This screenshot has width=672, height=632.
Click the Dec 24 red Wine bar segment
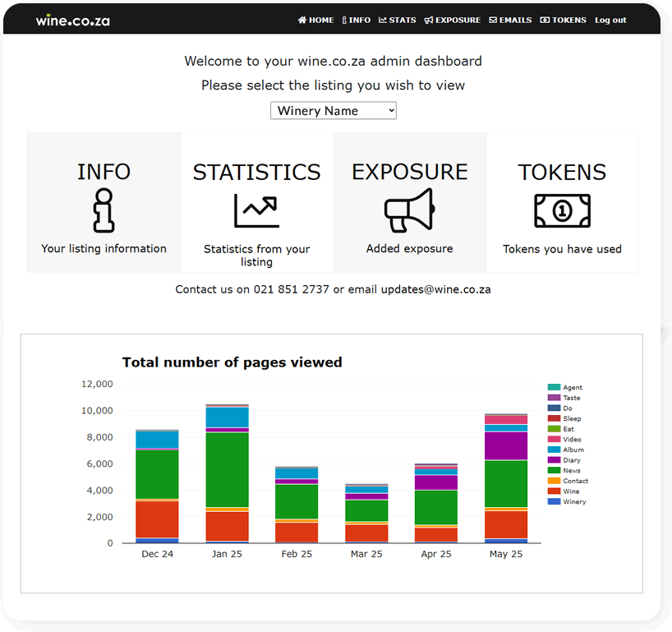pos(156,519)
